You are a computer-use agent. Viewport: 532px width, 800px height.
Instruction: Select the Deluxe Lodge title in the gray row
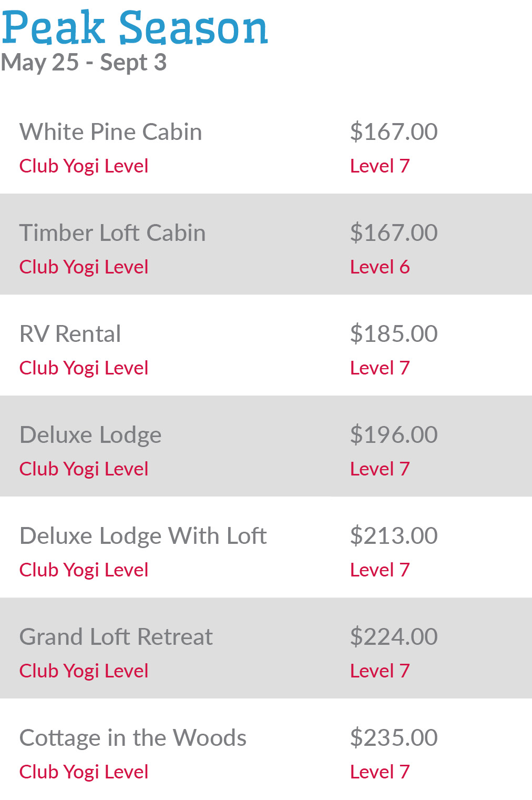pyautogui.click(x=90, y=435)
